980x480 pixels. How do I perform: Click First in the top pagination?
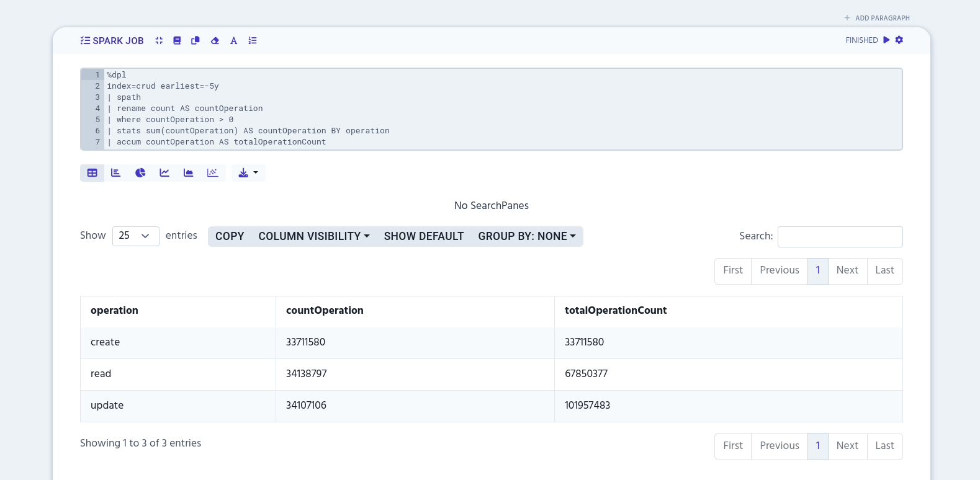(733, 270)
